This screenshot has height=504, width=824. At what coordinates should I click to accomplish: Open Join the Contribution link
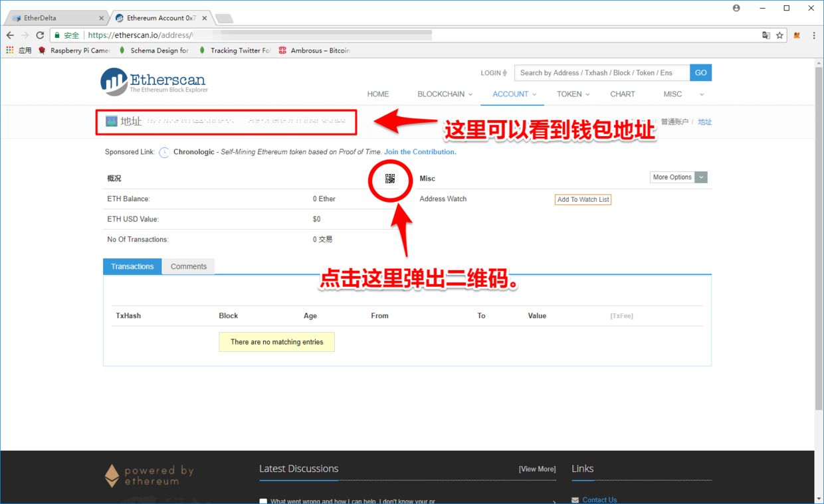coord(420,152)
